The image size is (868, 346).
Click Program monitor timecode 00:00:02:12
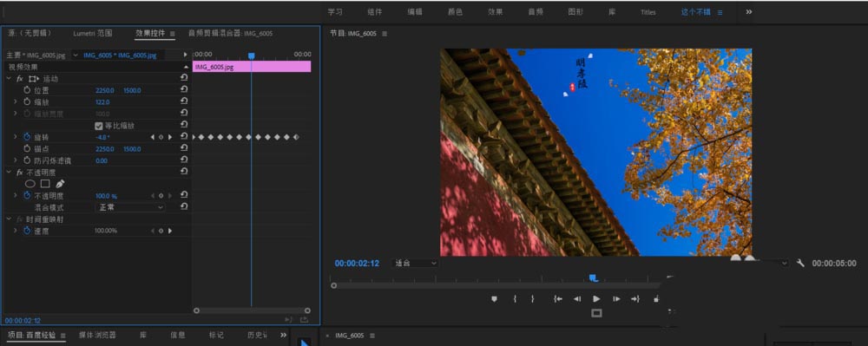click(x=357, y=264)
